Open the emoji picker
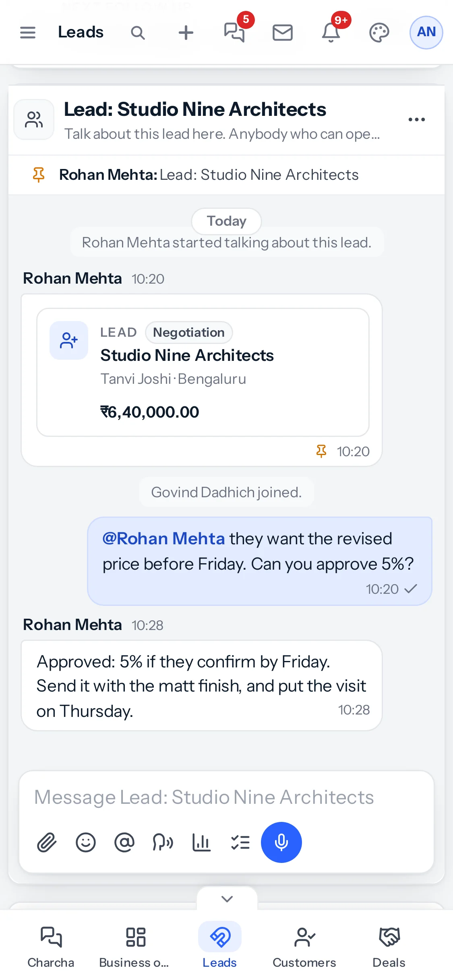 click(86, 842)
